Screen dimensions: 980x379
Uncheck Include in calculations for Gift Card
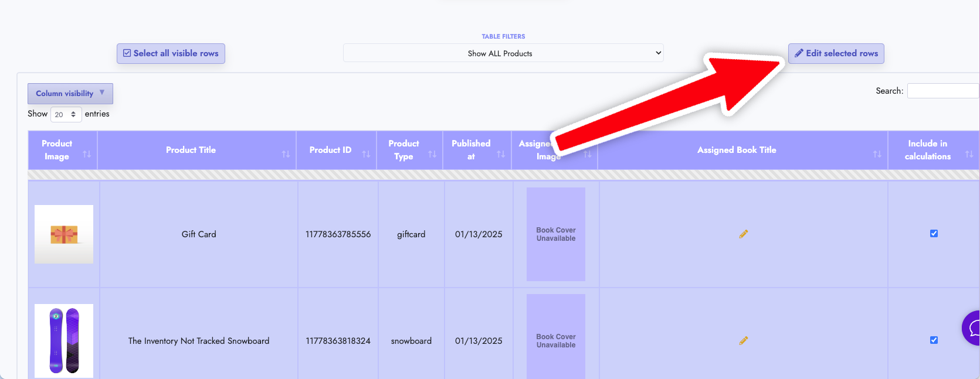[934, 233]
